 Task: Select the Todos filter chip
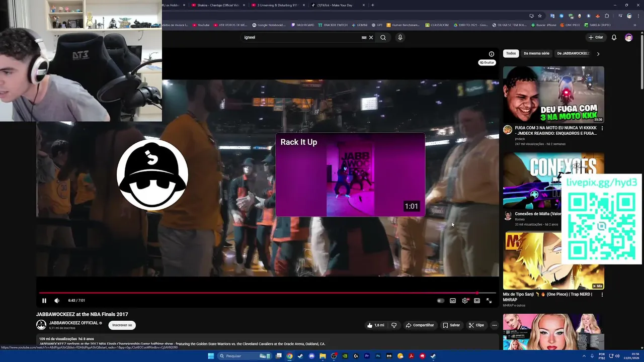pos(511,53)
